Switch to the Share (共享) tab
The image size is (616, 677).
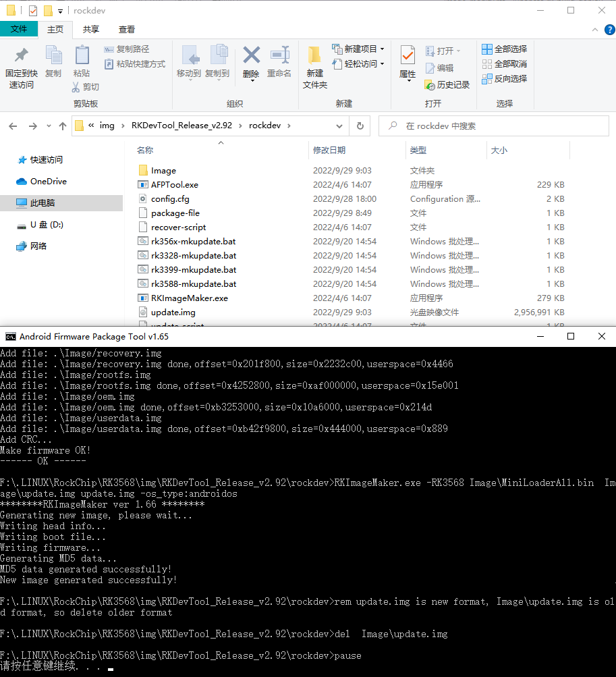(x=91, y=30)
